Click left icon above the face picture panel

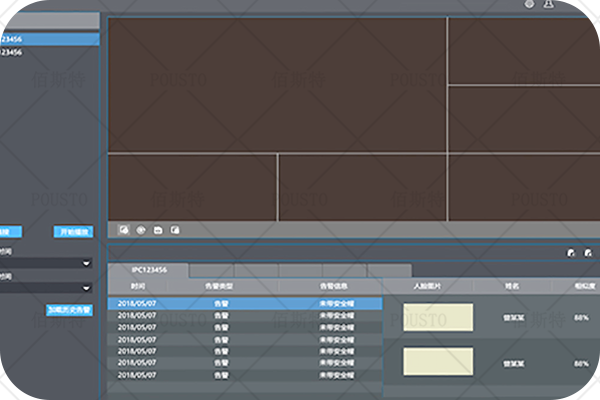[x=570, y=253]
